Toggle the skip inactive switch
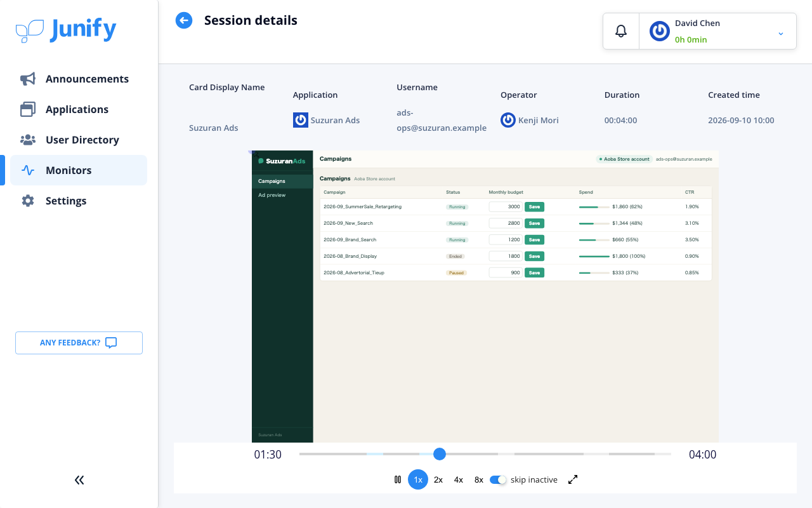 click(498, 479)
